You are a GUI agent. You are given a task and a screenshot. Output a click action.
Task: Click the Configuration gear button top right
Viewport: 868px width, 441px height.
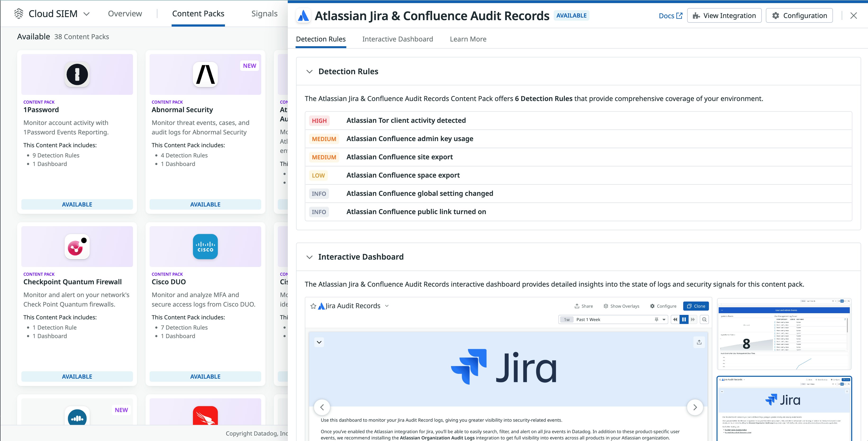click(799, 15)
